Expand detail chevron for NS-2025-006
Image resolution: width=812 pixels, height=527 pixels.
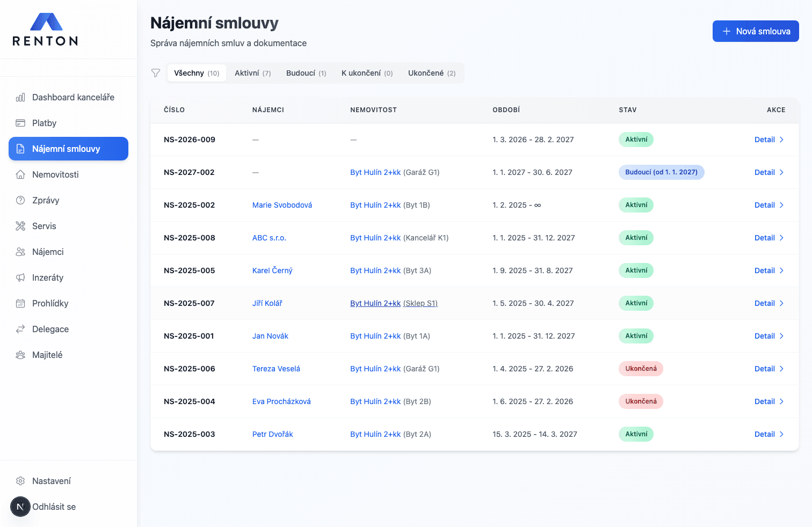[781, 369]
